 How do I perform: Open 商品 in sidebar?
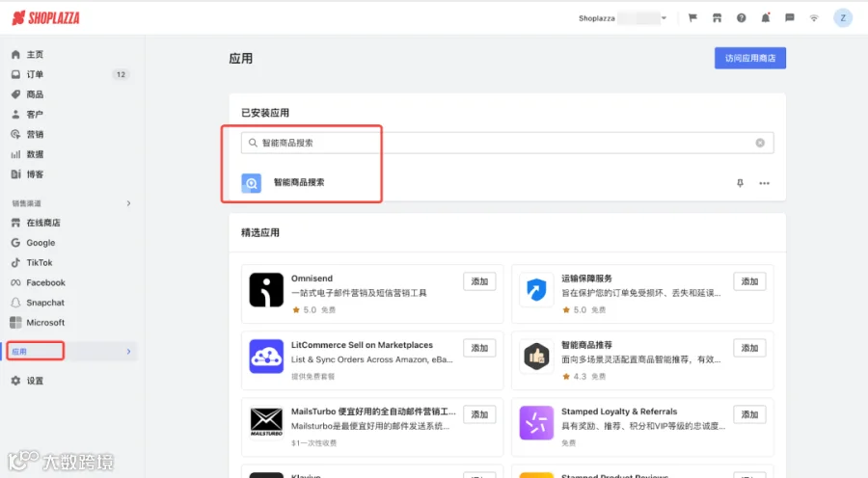pos(35,94)
